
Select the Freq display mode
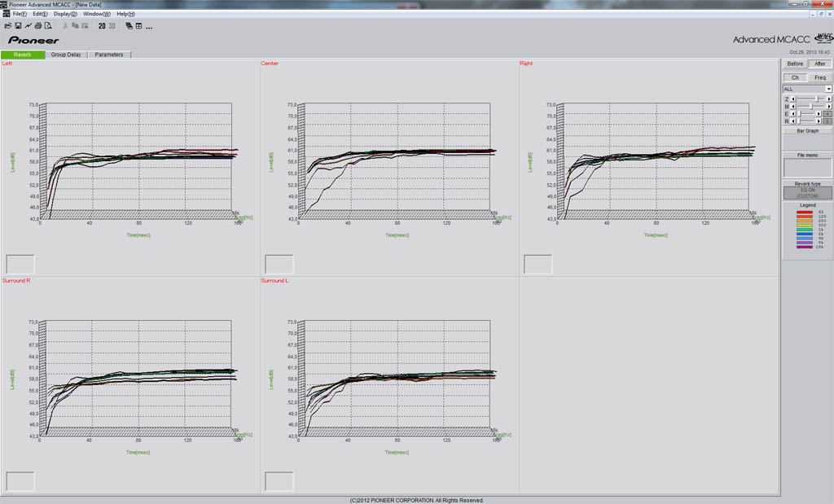point(820,77)
